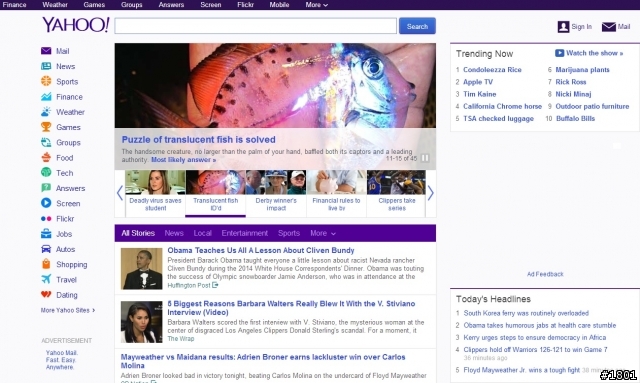Pause the featured stories slideshow
The width and height of the screenshot is (640, 383).
coord(425,158)
